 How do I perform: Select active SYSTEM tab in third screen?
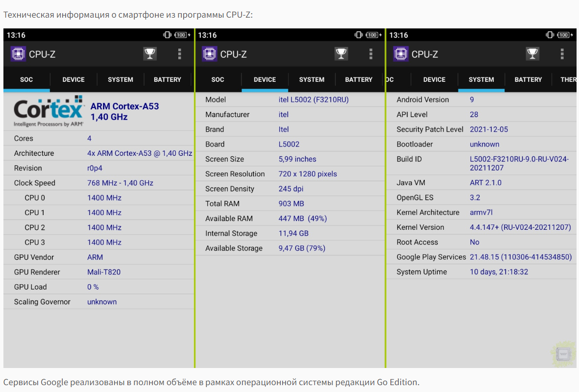tap(481, 79)
